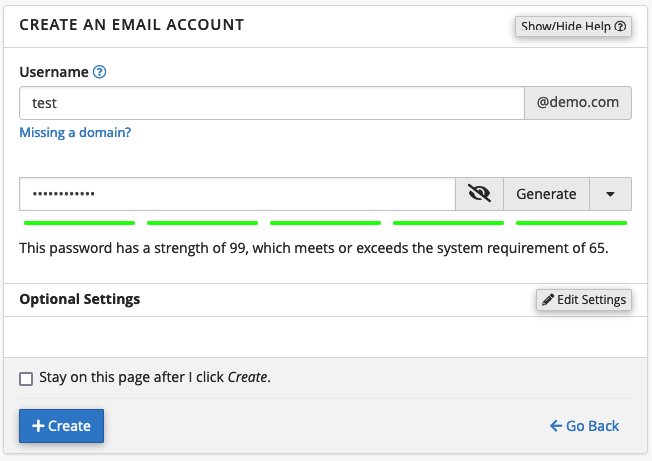Click the first green password strength bar
This screenshot has width=652, height=461.
click(x=79, y=222)
